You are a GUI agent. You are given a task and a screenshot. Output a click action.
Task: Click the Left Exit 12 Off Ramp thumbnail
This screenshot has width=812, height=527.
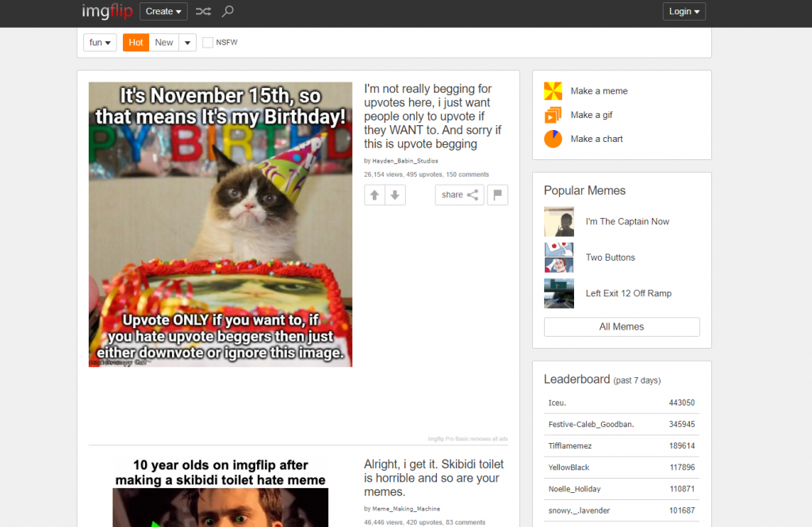(559, 293)
